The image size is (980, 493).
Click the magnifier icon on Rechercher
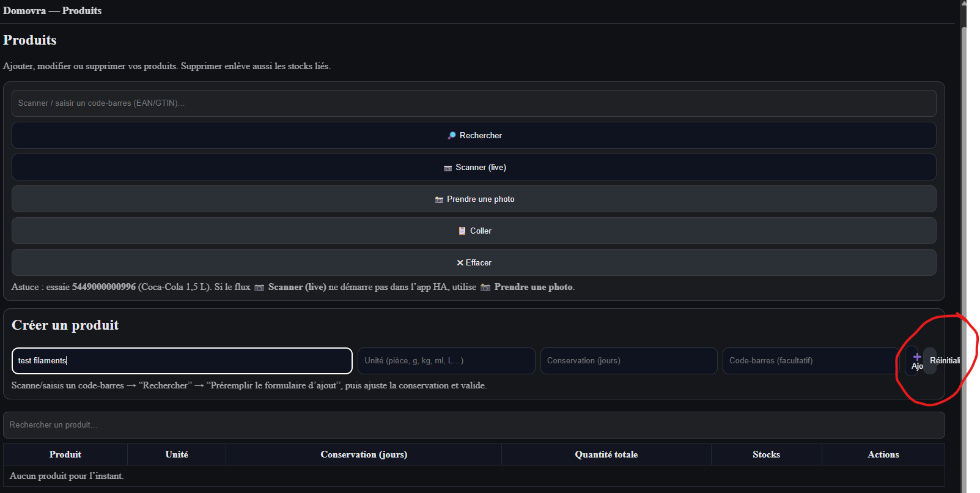tap(452, 135)
